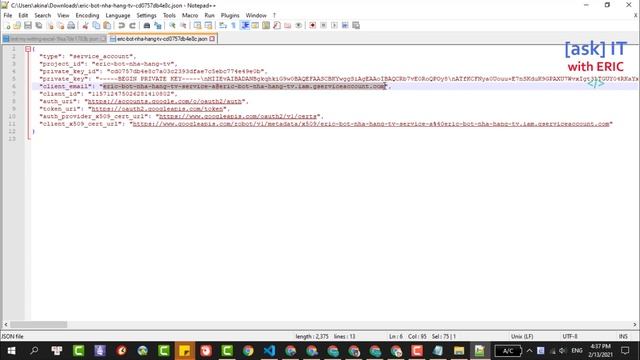Open the Windows Start menu

click(x=11, y=351)
